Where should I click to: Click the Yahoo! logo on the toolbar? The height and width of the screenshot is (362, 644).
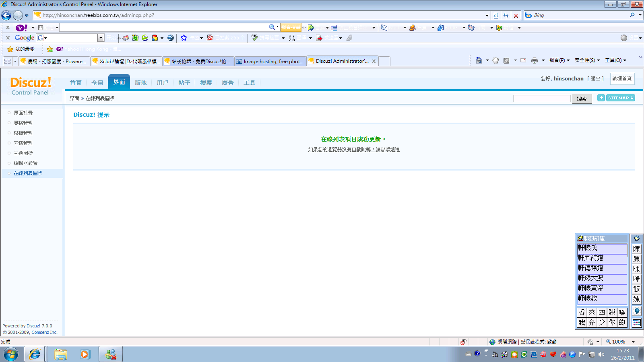[21, 28]
